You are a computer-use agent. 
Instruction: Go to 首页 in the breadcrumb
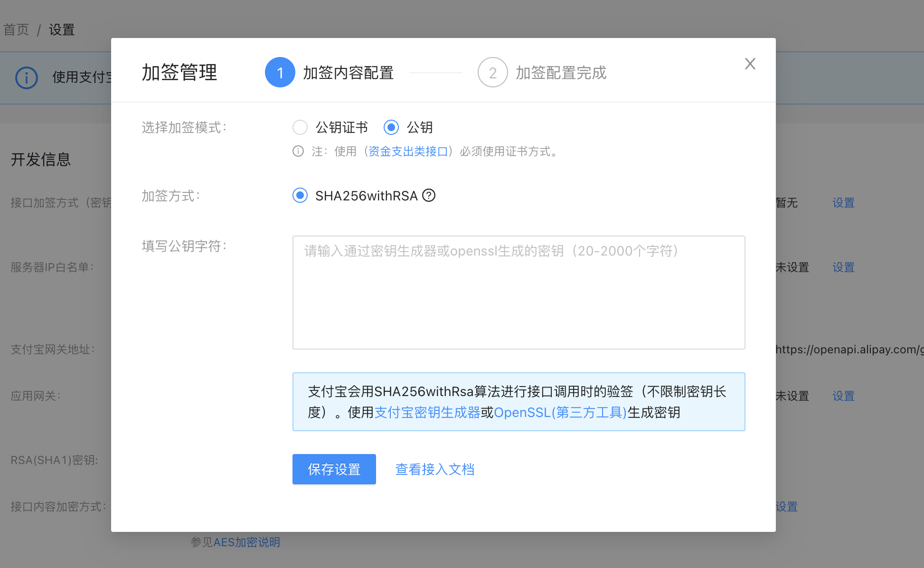pyautogui.click(x=16, y=30)
